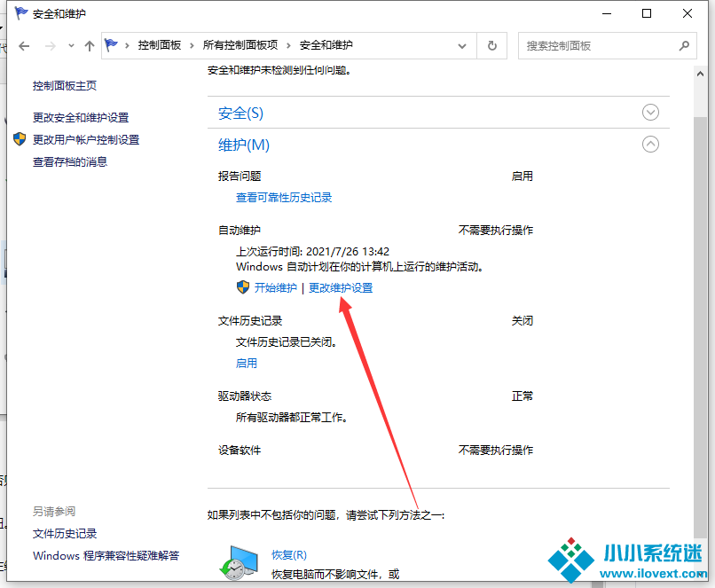The width and height of the screenshot is (715, 588).
Task: Go back with the left arrow
Action: (24, 45)
